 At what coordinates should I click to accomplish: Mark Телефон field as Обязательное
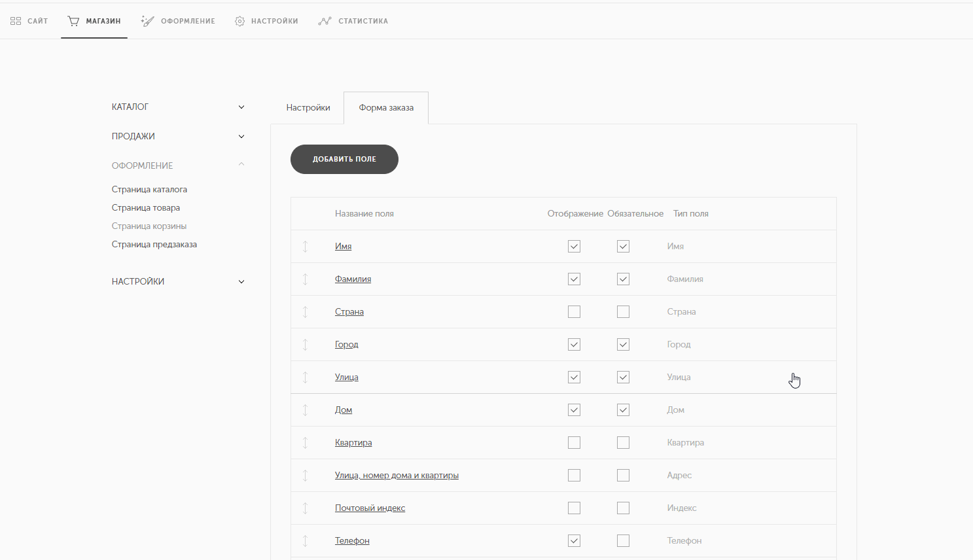point(623,541)
